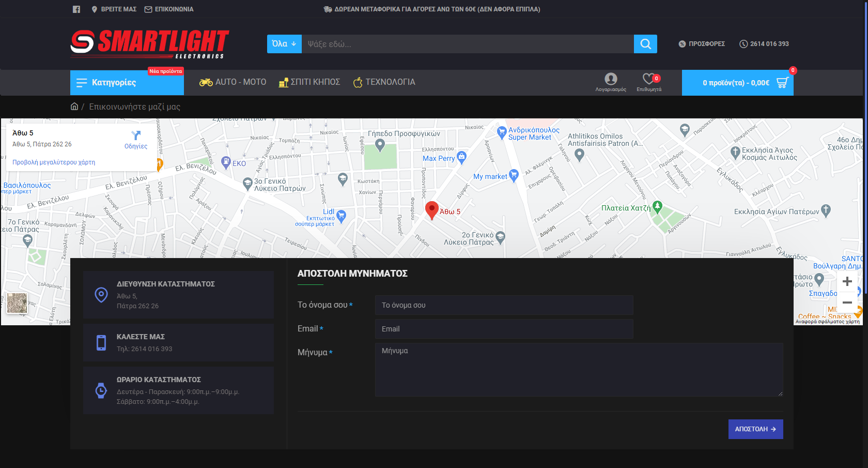Click 2ο Γενικό Λύκειο Πάτρας marker
The height and width of the screenshot is (468, 868).
[x=500, y=237]
